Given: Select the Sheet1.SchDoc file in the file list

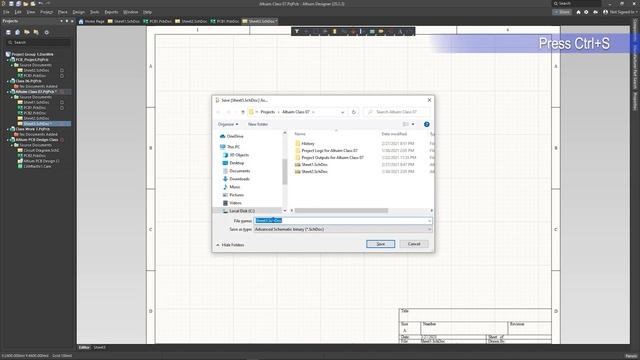Looking at the screenshot, I should click(311, 164).
